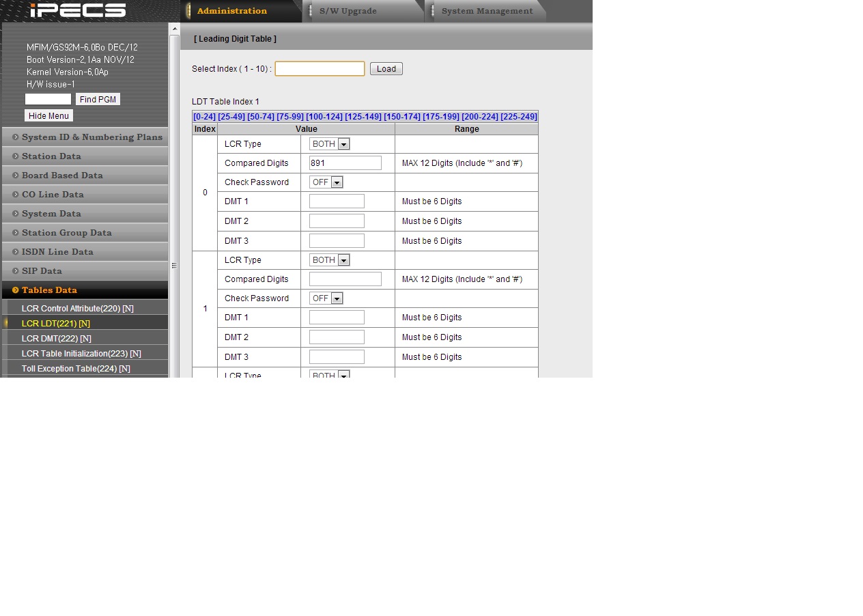Open LCR Type dropdown for index 1
Screen dimensions: 863x616
pos(329,260)
